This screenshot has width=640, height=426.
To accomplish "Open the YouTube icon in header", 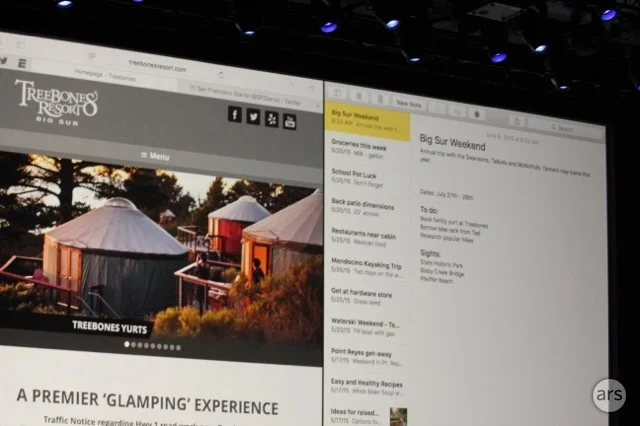I will (289, 121).
